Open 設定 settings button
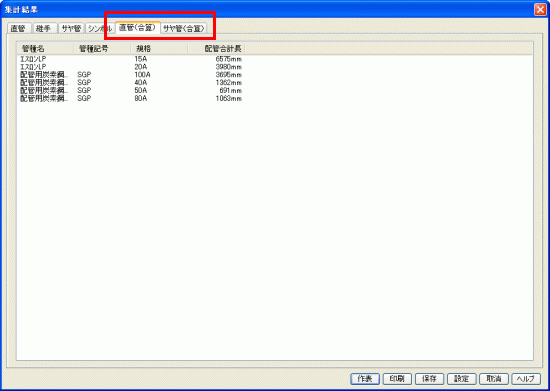Viewport: 550px width, 391px height. [462, 378]
